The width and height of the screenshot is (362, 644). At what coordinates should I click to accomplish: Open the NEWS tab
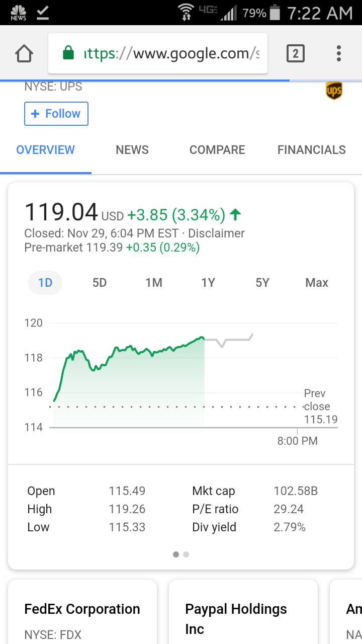point(132,150)
